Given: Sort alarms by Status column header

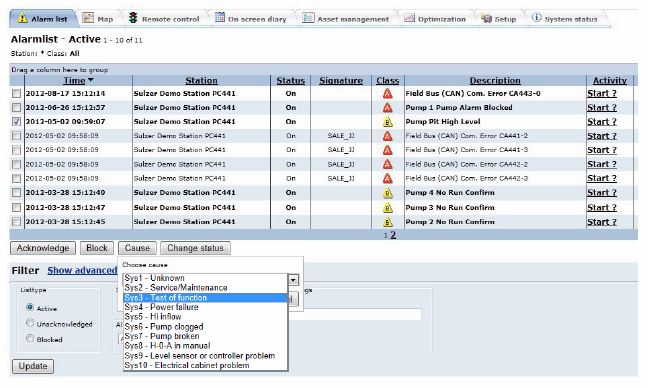Looking at the screenshot, I should [x=291, y=81].
